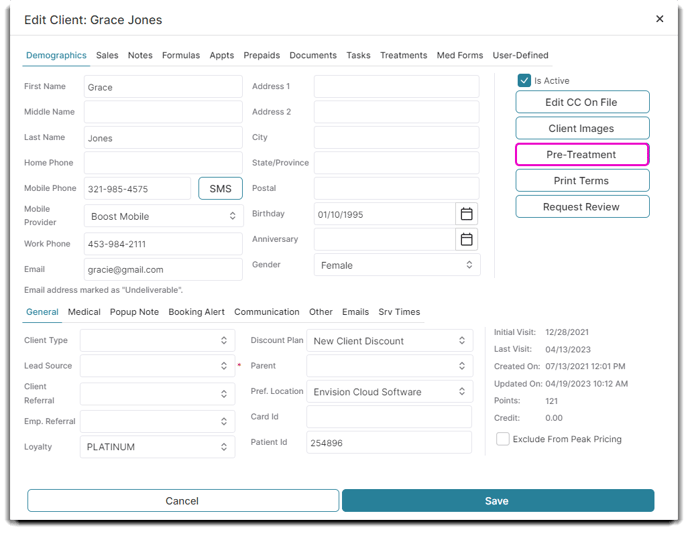Switch to the Sales tab
Image resolution: width=688 pixels, height=540 pixels.
click(x=107, y=55)
